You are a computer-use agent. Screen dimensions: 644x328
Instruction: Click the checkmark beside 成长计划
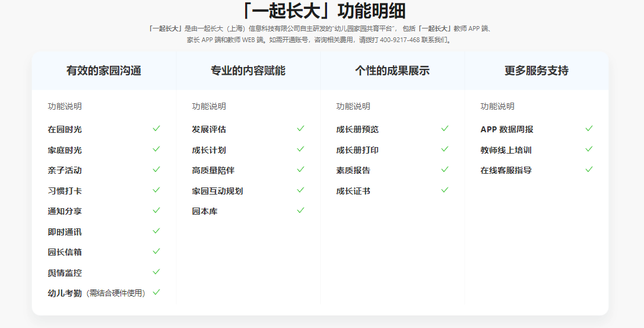click(300, 149)
